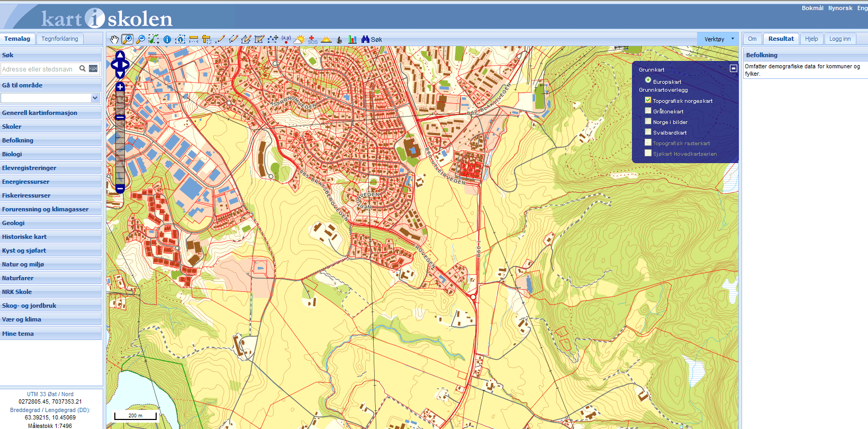Open the Resultat tab
The width and height of the screenshot is (868, 429).
[781, 39]
